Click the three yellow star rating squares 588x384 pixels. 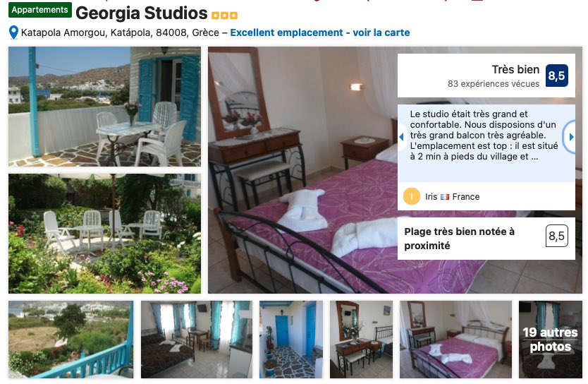point(224,16)
